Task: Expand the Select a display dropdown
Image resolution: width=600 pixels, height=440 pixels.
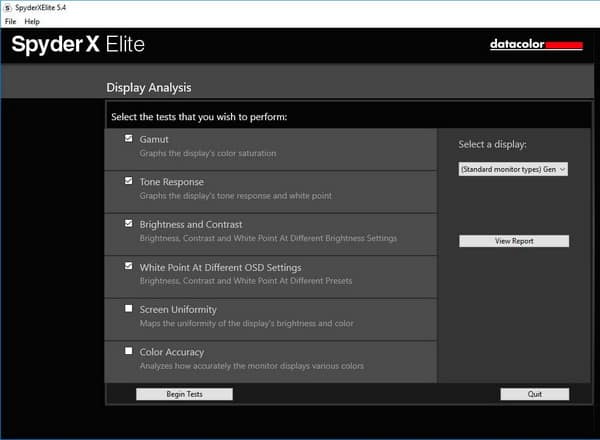Action: [x=513, y=169]
